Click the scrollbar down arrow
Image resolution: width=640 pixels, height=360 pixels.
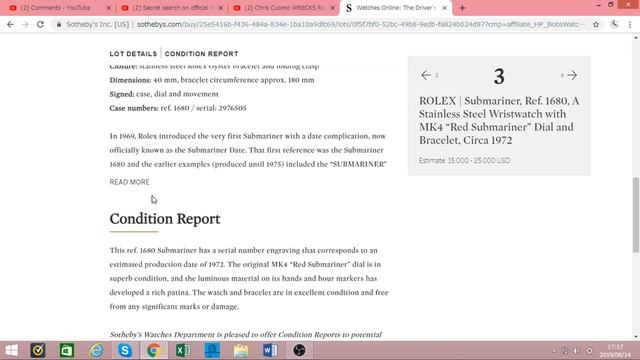(x=636, y=337)
